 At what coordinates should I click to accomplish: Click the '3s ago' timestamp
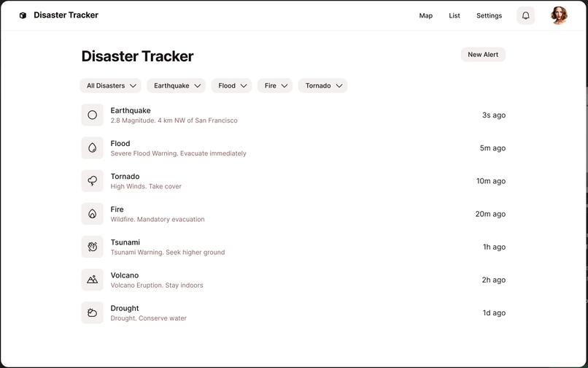point(494,115)
